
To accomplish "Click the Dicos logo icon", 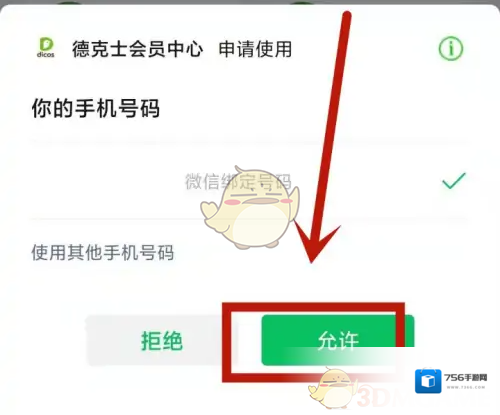I will 46,48.
